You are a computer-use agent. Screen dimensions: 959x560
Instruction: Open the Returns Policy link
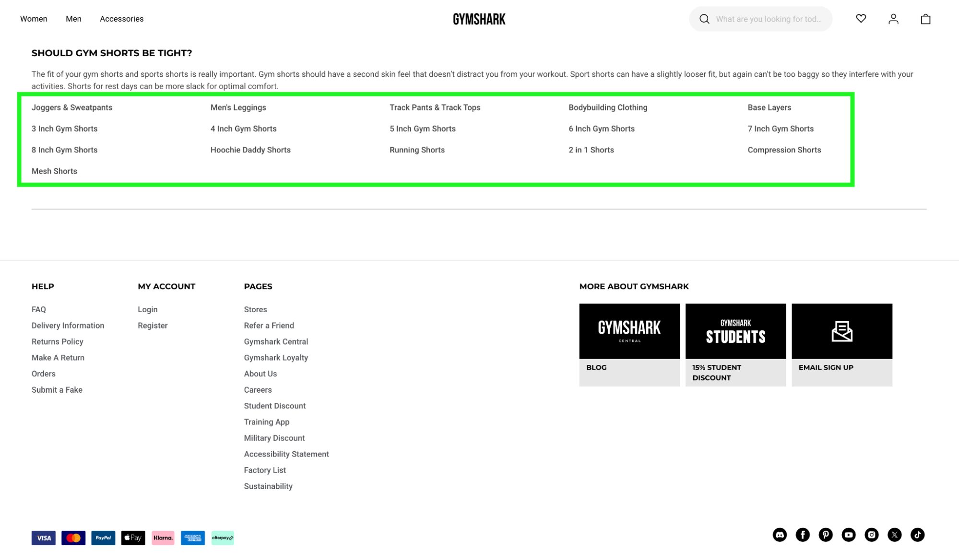pos(57,341)
